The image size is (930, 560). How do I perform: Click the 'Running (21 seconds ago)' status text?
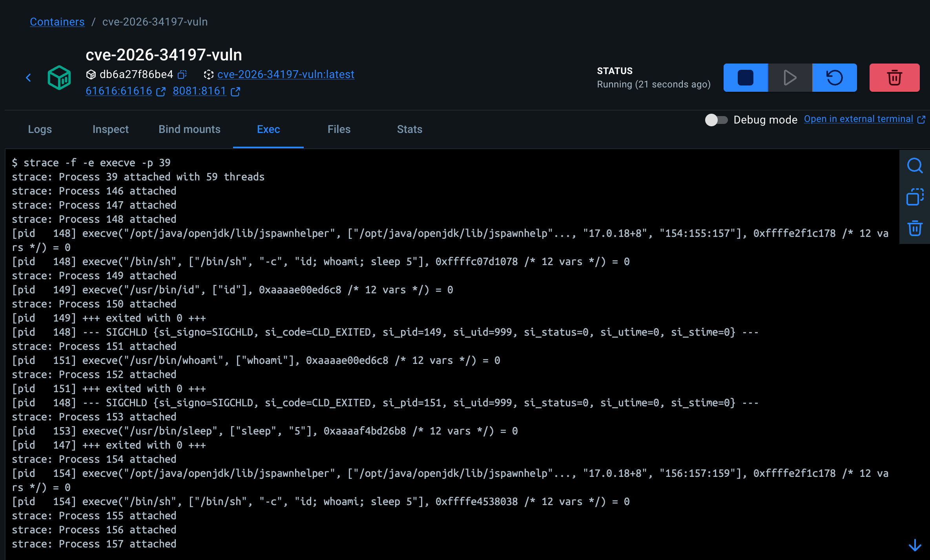[x=654, y=84]
